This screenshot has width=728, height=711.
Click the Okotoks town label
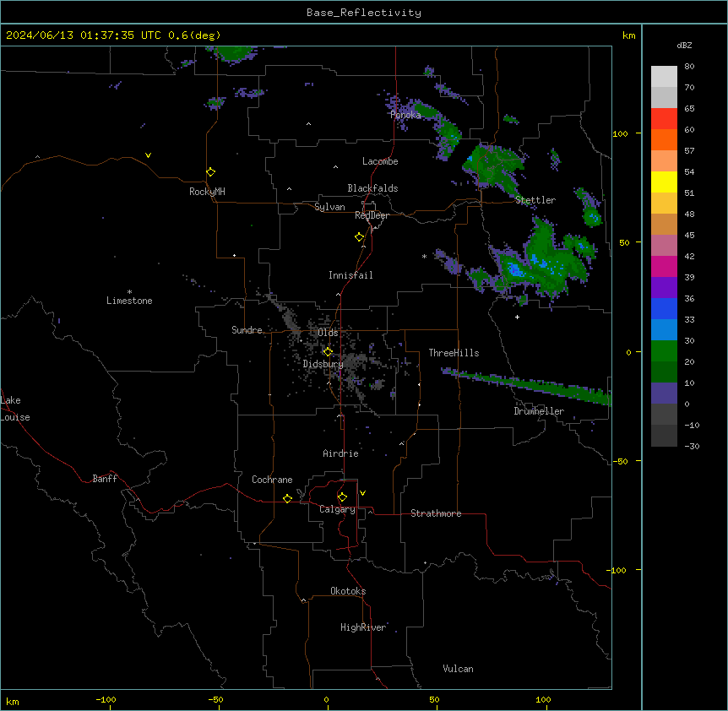[x=348, y=591]
